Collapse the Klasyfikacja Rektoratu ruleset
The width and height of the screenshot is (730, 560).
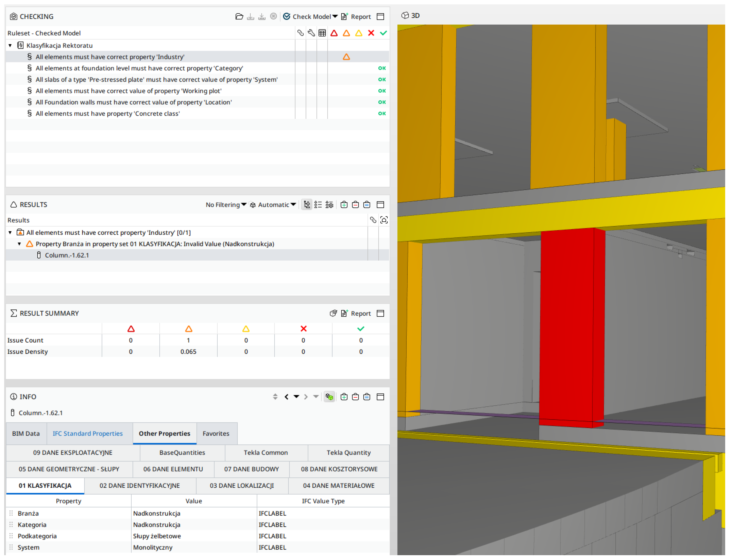(10, 45)
